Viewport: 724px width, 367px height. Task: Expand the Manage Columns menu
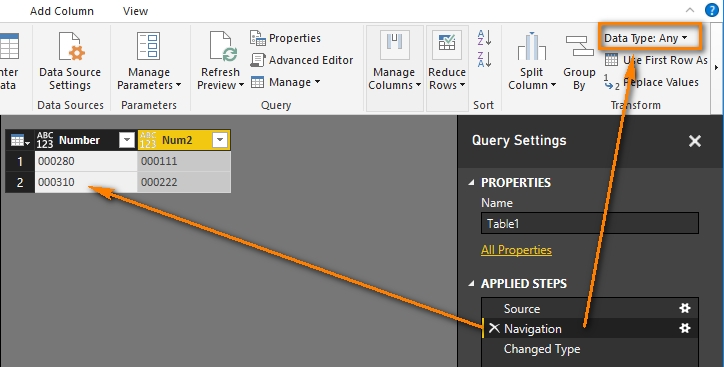(418, 85)
